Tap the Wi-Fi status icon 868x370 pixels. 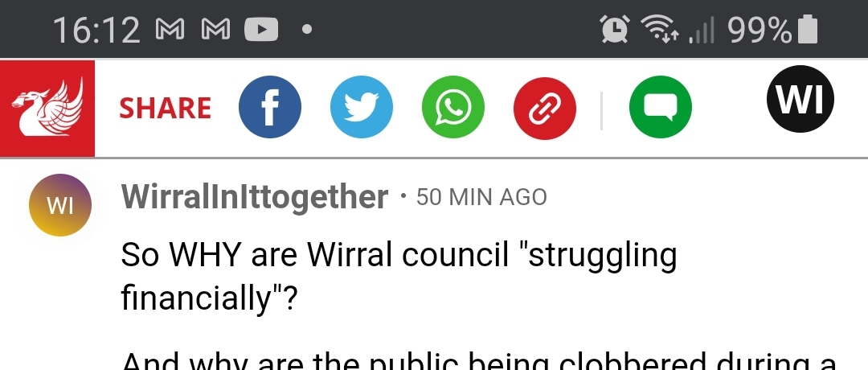point(660,29)
